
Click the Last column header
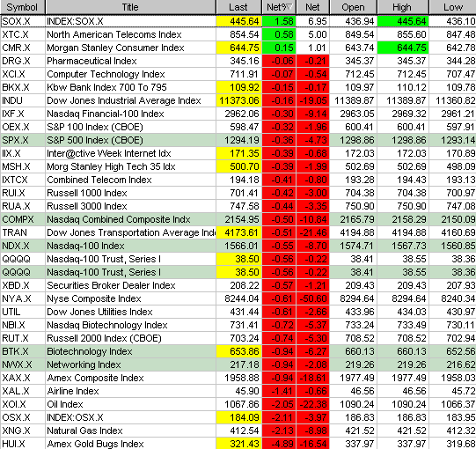click(x=238, y=7)
